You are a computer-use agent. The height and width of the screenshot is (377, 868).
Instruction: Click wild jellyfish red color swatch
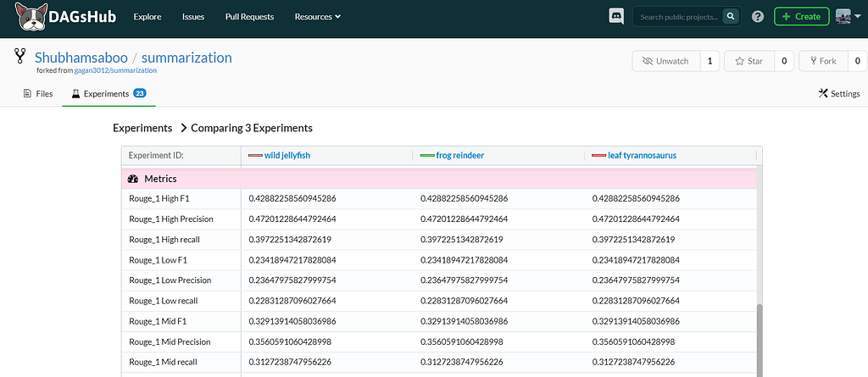click(x=254, y=156)
